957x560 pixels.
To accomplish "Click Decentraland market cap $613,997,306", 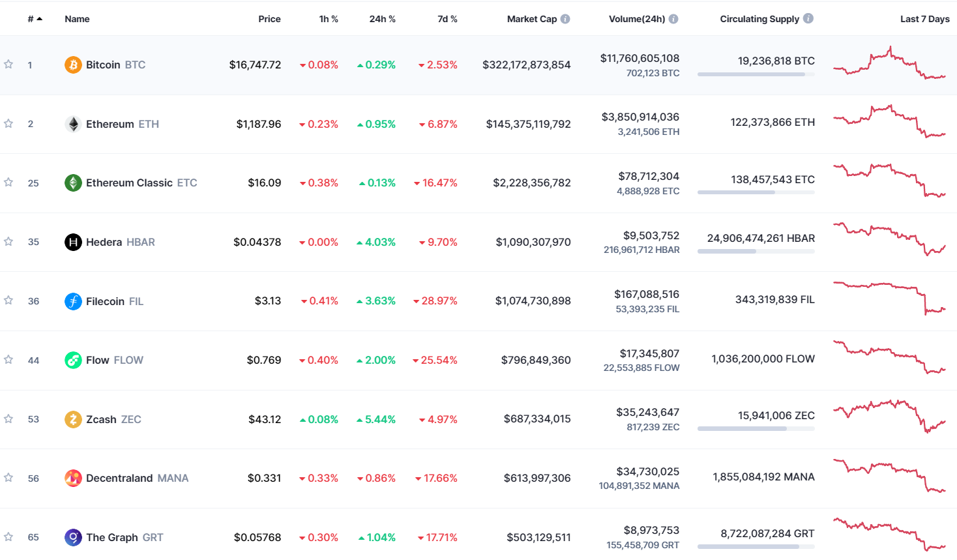I will [537, 478].
